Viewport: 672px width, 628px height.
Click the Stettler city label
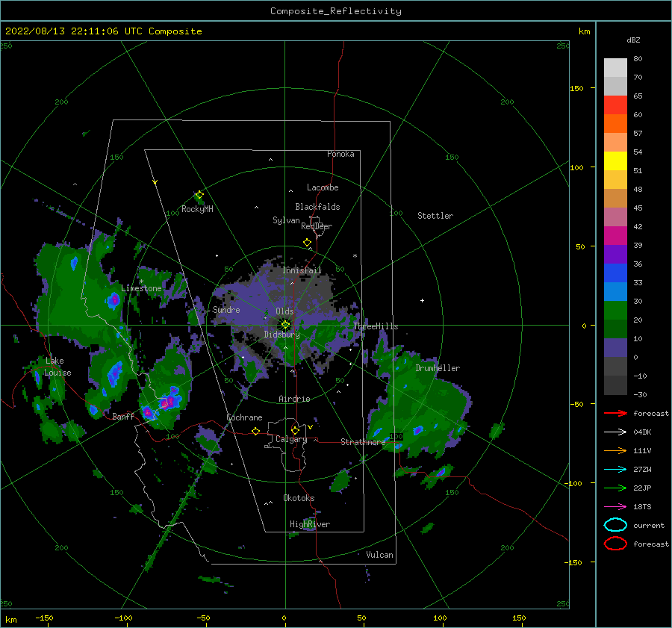(435, 216)
